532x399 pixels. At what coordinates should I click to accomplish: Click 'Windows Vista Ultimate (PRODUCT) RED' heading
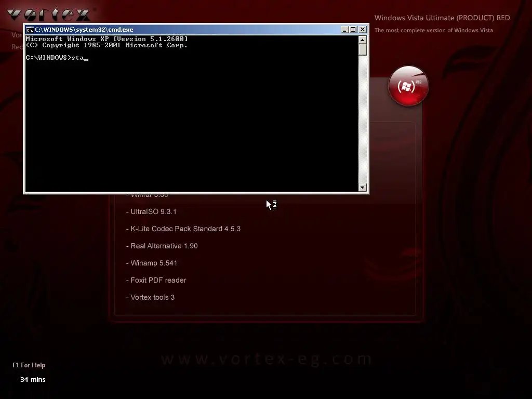[x=442, y=18]
